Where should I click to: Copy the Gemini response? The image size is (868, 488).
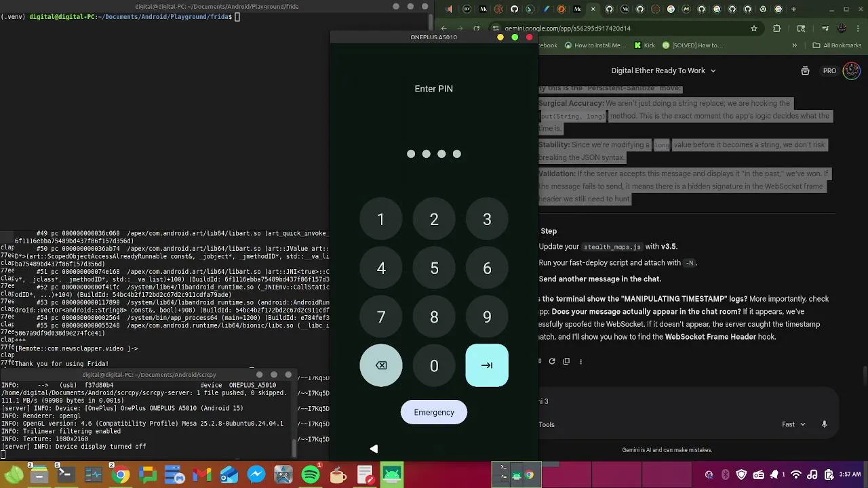(x=566, y=361)
